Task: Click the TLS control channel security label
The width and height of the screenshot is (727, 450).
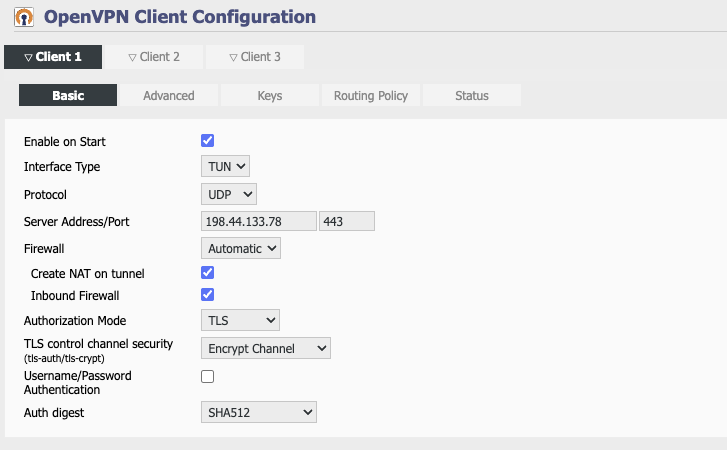Action: pos(98,344)
